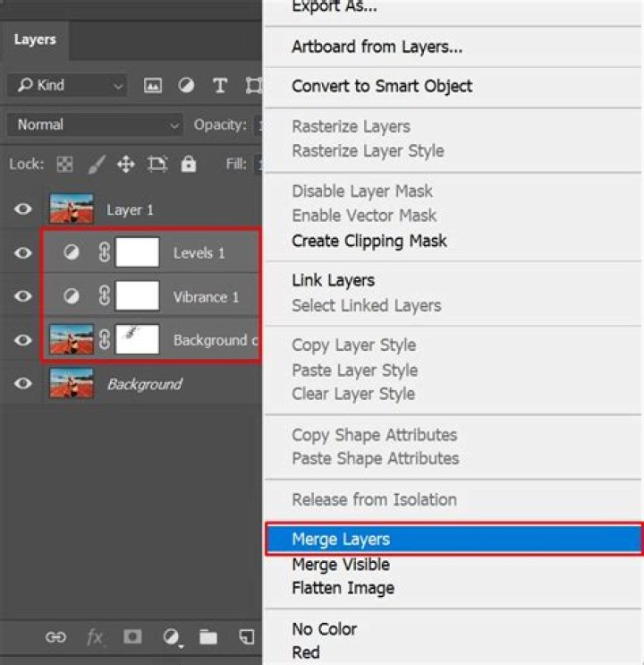The height and width of the screenshot is (665, 644).
Task: Hide Layer 1 visibility eye
Action: [x=23, y=209]
